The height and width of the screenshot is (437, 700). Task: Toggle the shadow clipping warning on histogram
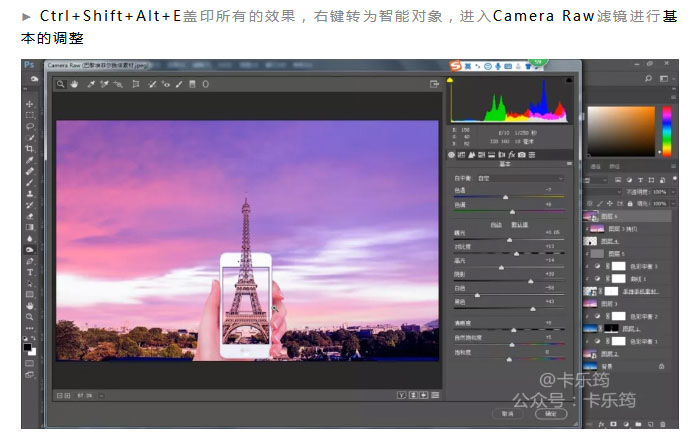(x=450, y=80)
